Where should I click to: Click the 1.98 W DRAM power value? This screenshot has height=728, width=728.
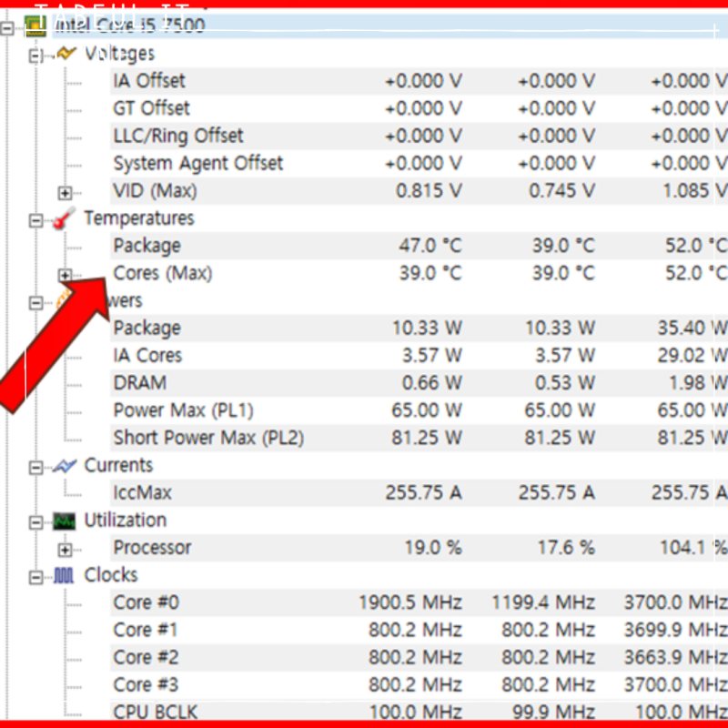(x=698, y=382)
